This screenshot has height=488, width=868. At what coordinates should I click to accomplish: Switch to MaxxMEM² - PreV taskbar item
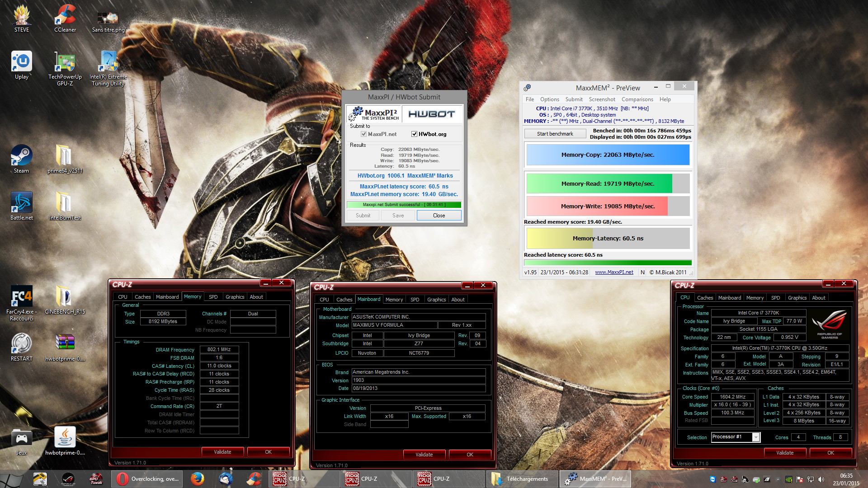pyautogui.click(x=595, y=479)
